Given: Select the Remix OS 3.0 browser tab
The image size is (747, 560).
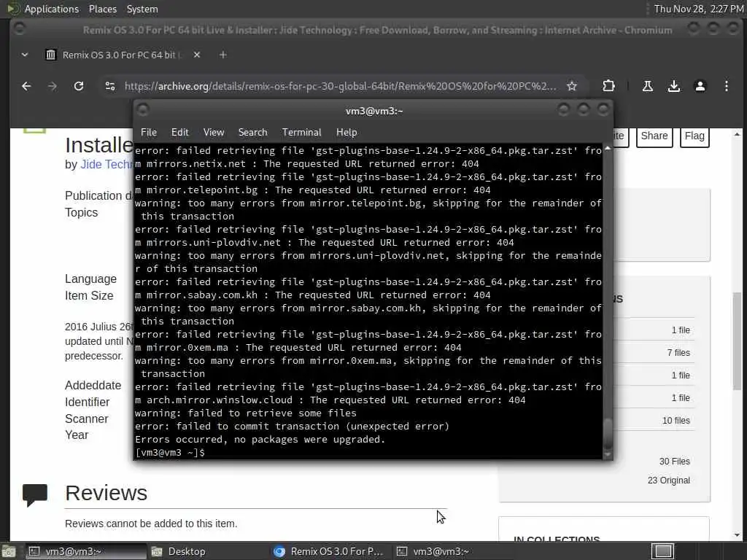Looking at the screenshot, I should 115,55.
